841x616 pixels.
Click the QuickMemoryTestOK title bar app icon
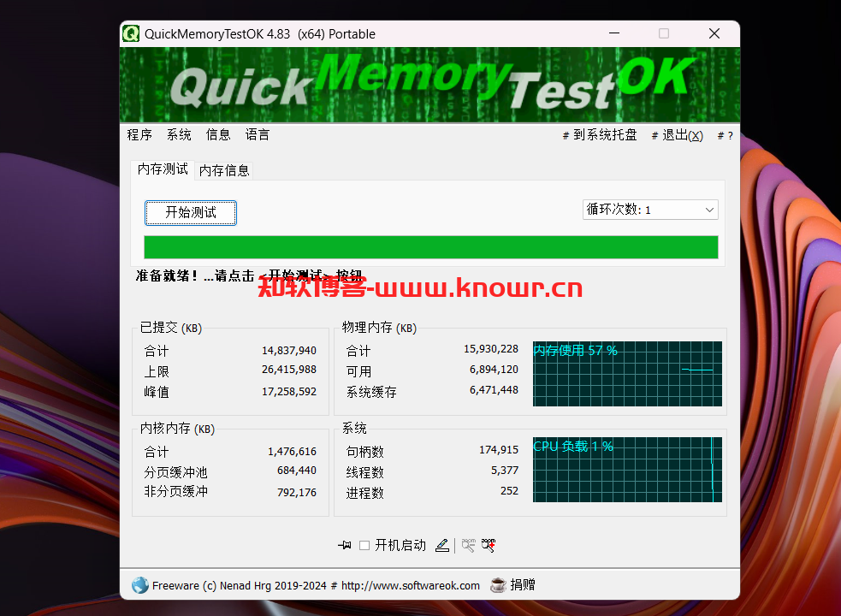(131, 33)
